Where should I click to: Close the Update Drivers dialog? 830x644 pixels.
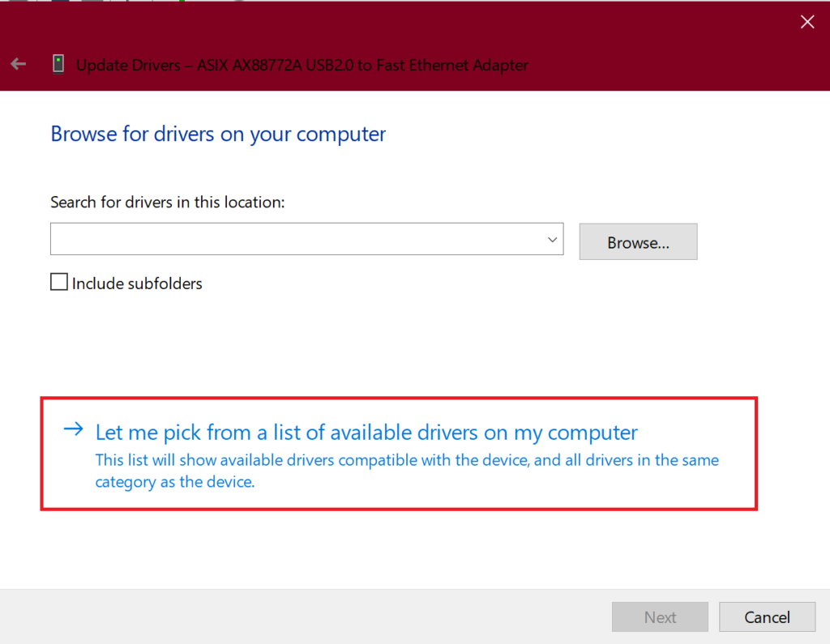[x=806, y=22]
